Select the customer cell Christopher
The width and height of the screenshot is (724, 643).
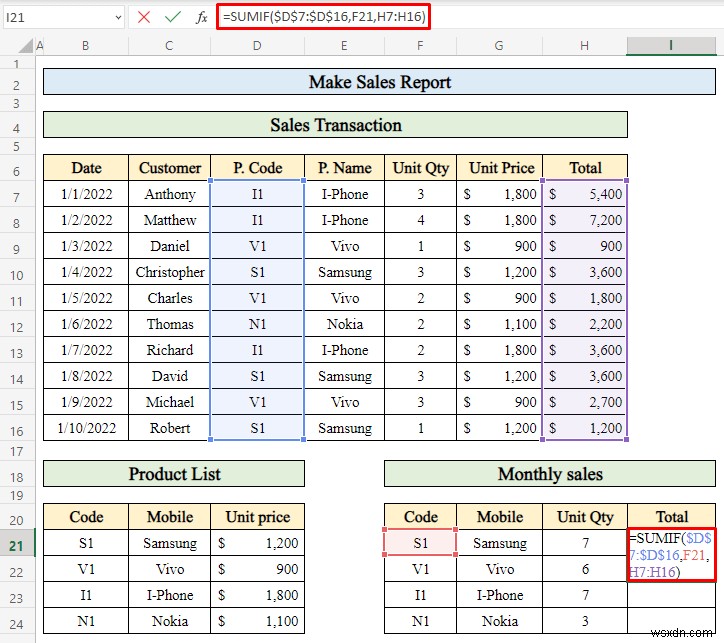[169, 272]
